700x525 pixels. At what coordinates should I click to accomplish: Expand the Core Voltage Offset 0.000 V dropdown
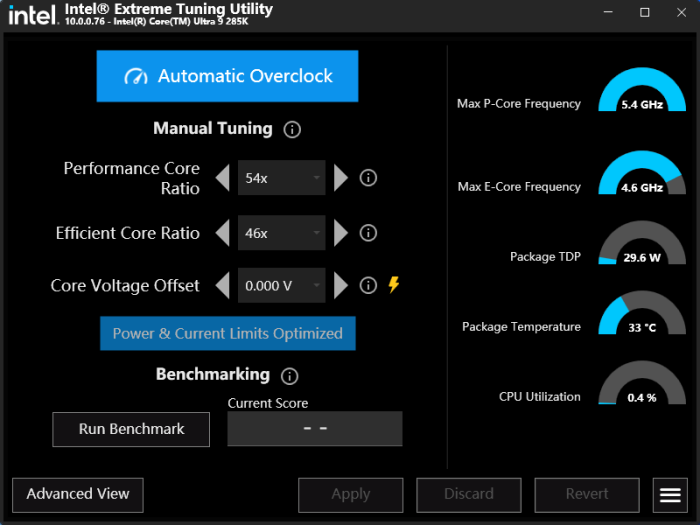point(281,286)
